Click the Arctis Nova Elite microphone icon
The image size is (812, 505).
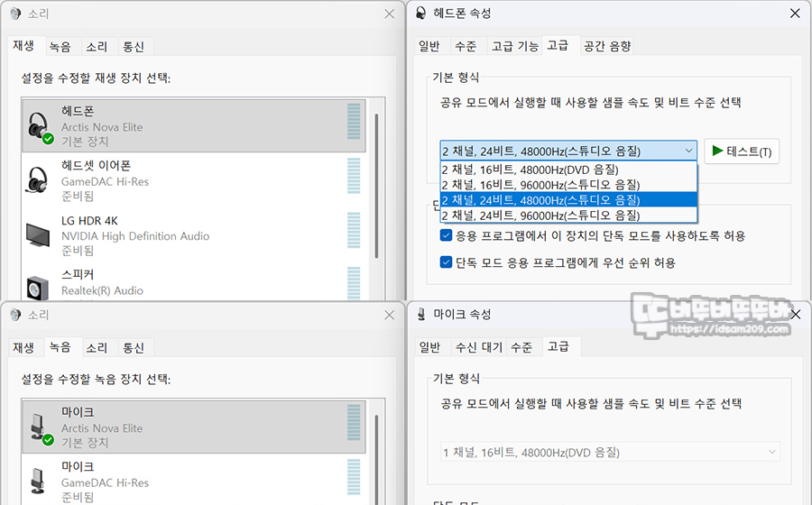pos(40,428)
